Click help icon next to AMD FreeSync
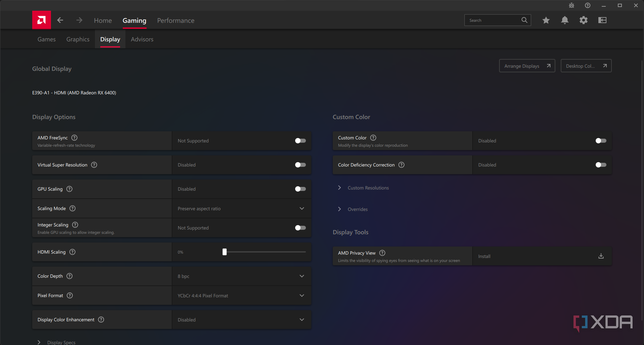The image size is (644, 345). (74, 138)
